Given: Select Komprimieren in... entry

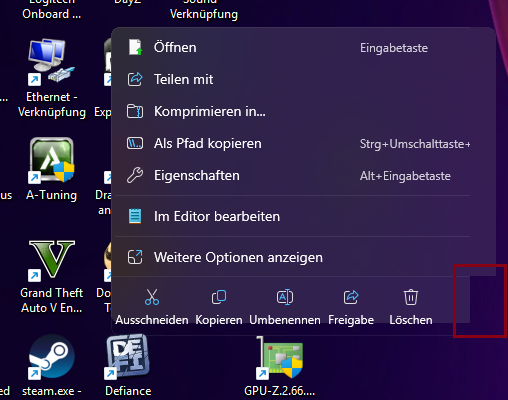Looking at the screenshot, I should point(292,112).
